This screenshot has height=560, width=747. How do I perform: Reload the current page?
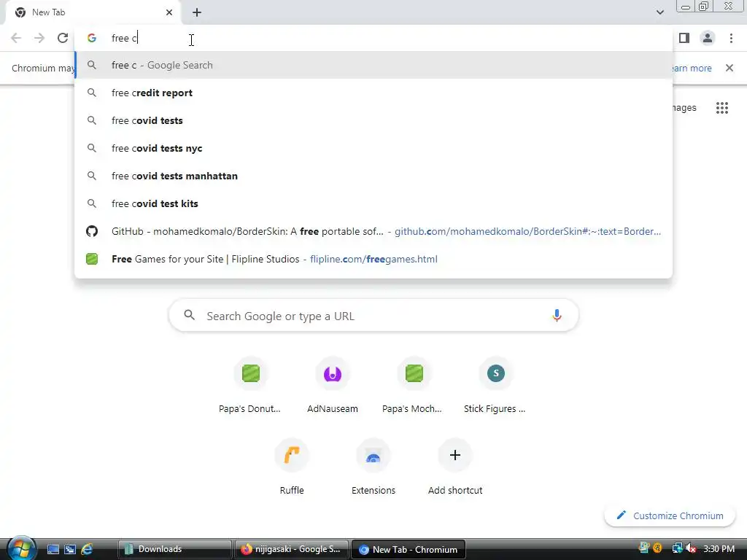coord(63,38)
